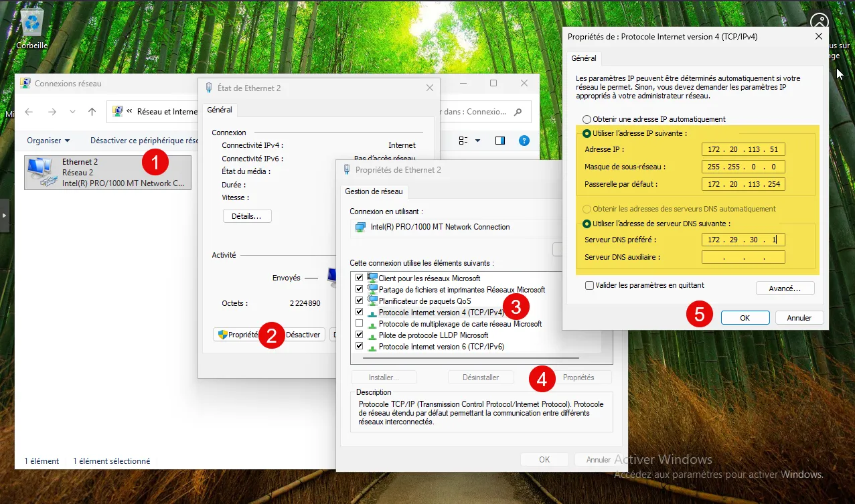This screenshot has width=855, height=504.
Task: Expand the recent locations chevron
Action: click(x=72, y=112)
